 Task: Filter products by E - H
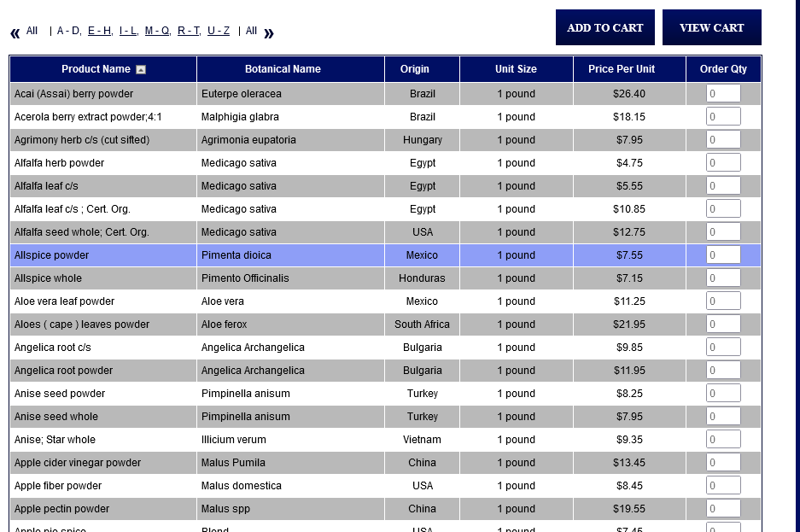tap(100, 31)
